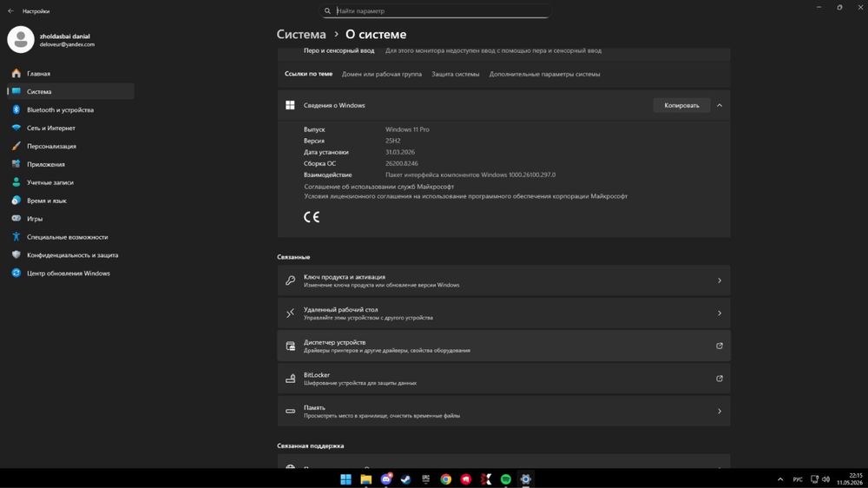Screen dimensions: 868x488
Task: Open BitLocker encryption settings
Action: pos(503,379)
